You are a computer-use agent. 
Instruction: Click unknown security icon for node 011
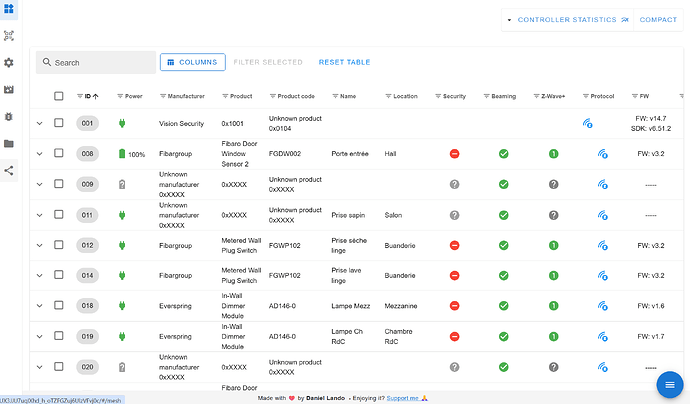tap(455, 215)
